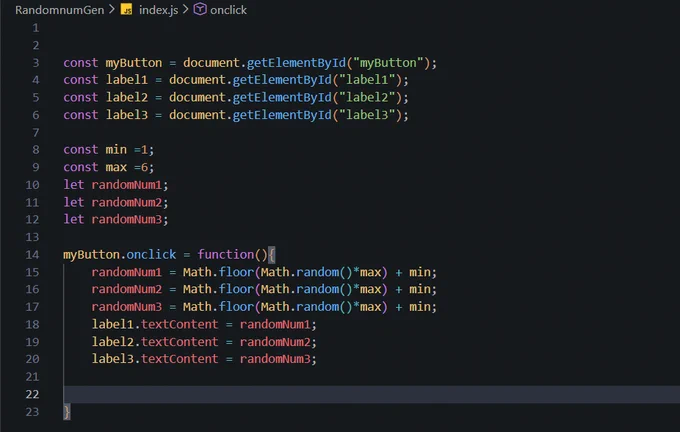Click textContent on line 18

tap(180, 324)
